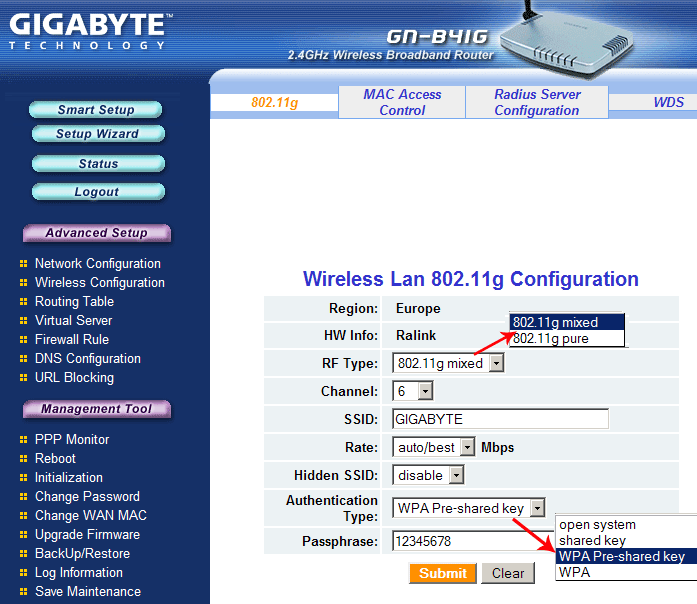Switch to the 802.11g tab
Image resolution: width=697 pixels, height=604 pixels.
click(x=274, y=103)
